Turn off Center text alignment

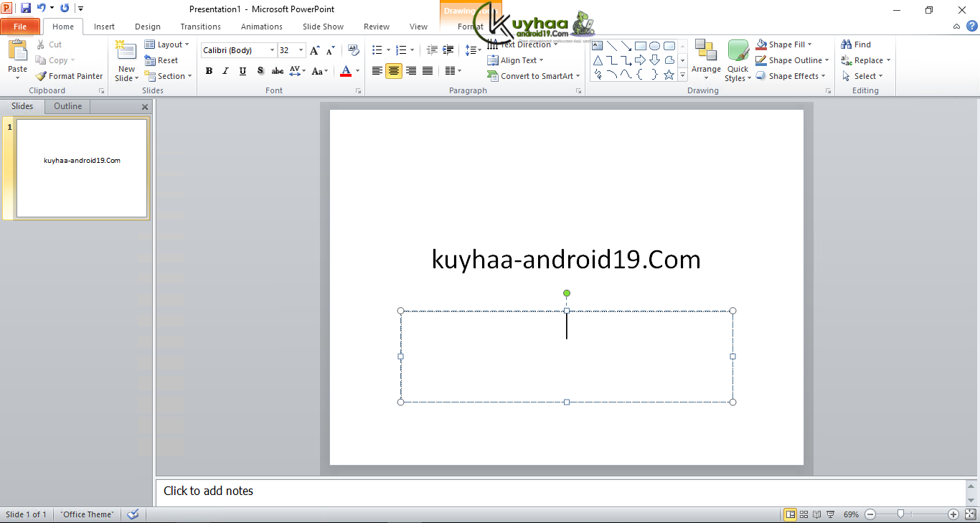394,71
